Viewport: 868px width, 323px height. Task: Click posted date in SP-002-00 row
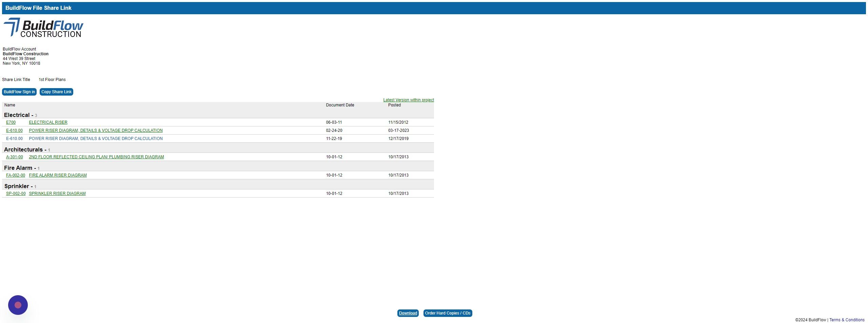tap(398, 194)
